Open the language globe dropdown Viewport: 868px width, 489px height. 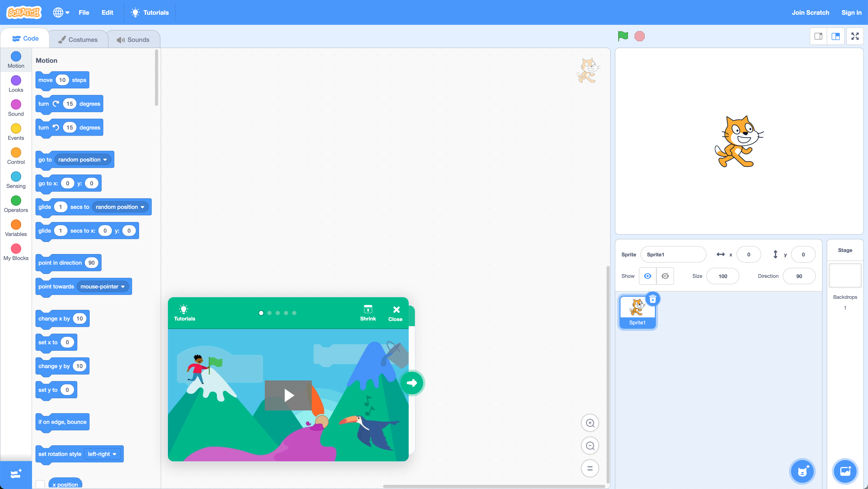coord(61,12)
